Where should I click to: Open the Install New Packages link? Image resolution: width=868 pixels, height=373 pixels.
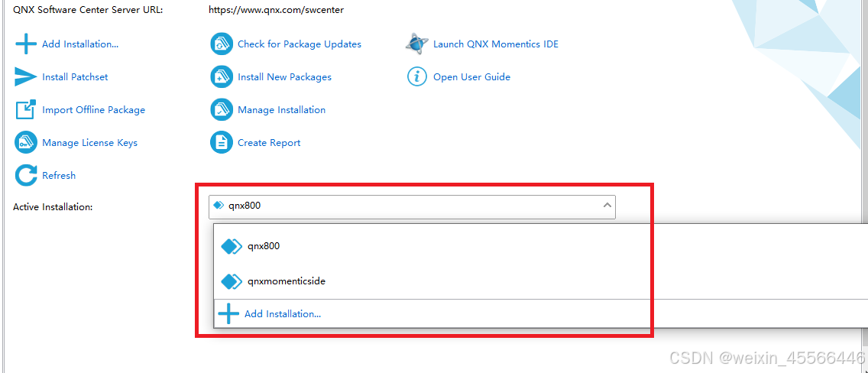point(284,77)
